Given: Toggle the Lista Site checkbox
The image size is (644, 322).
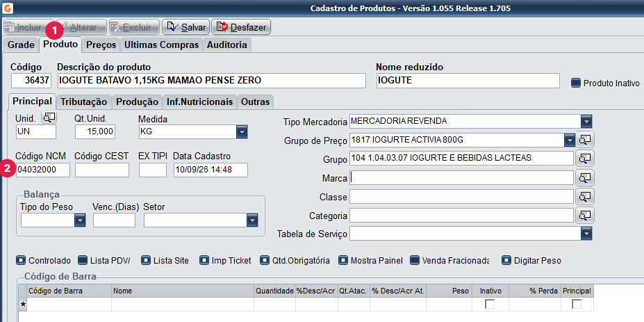Looking at the screenshot, I should pos(145,260).
